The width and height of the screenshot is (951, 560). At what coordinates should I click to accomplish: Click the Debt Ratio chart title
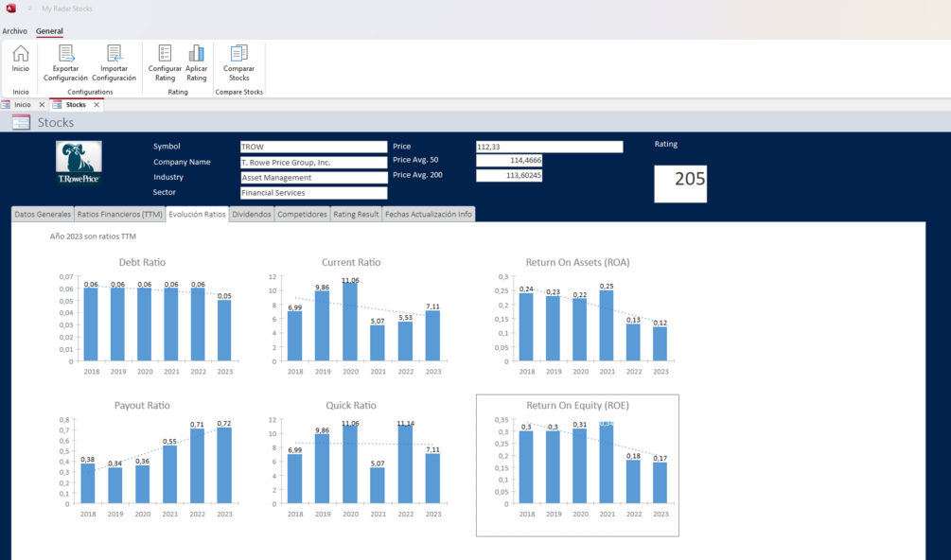(142, 262)
